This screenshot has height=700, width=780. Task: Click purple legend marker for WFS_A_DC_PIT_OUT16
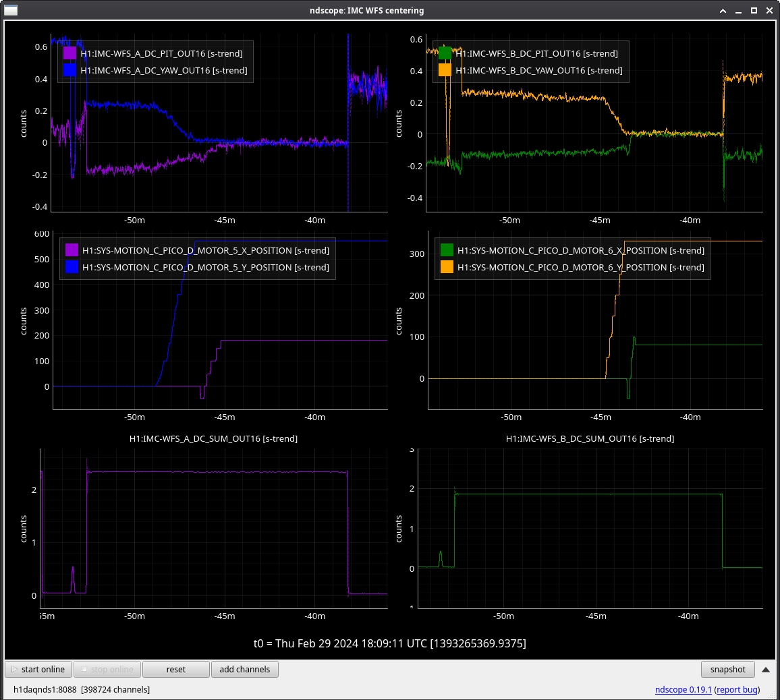[x=69, y=53]
